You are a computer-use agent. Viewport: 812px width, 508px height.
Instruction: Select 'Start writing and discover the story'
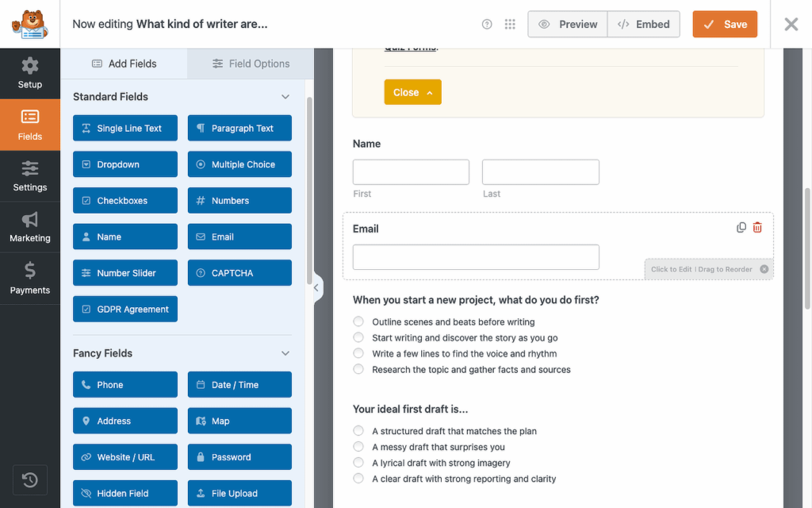tap(358, 337)
